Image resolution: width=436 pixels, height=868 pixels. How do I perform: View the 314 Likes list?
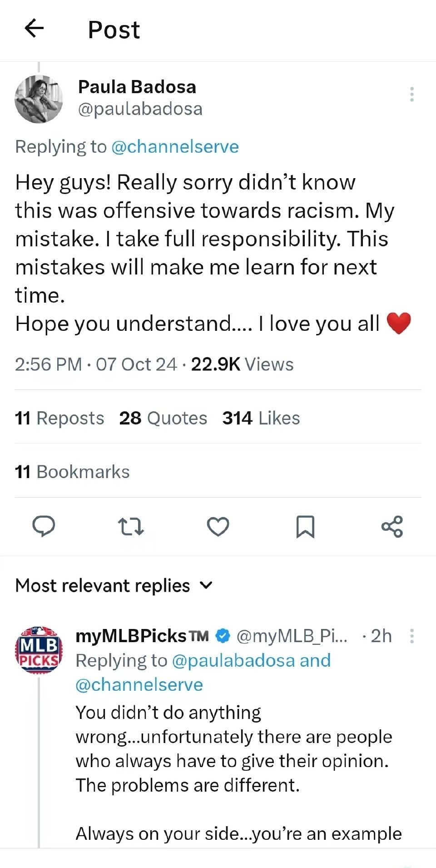261,418
